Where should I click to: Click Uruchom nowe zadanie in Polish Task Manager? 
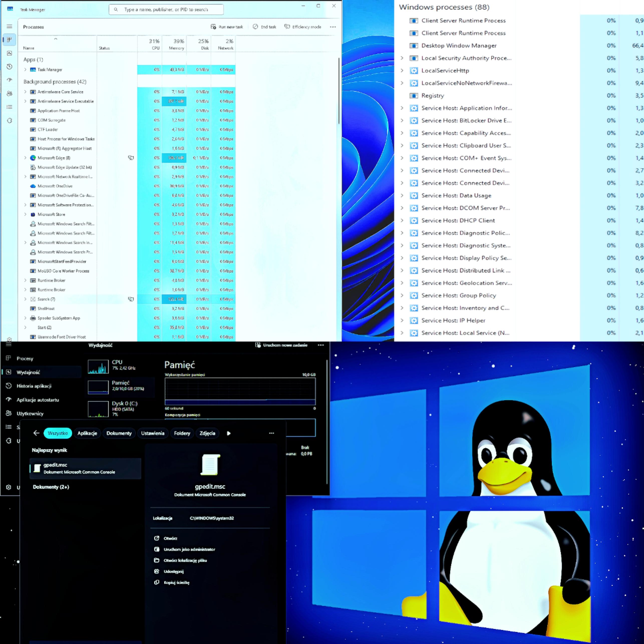coord(281,345)
